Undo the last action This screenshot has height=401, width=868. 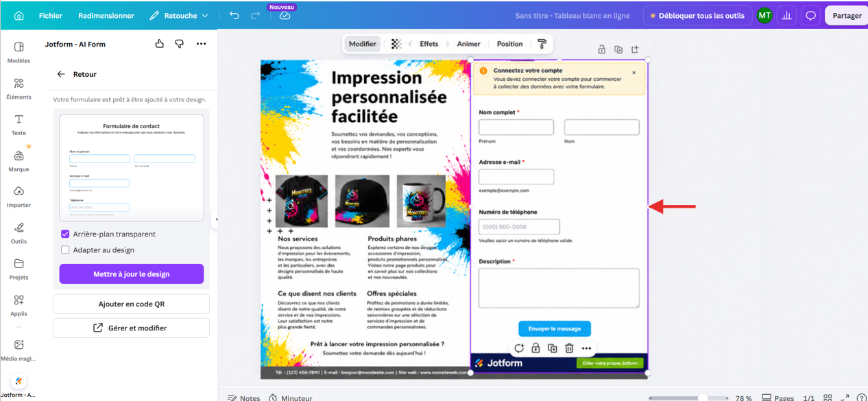(x=234, y=15)
